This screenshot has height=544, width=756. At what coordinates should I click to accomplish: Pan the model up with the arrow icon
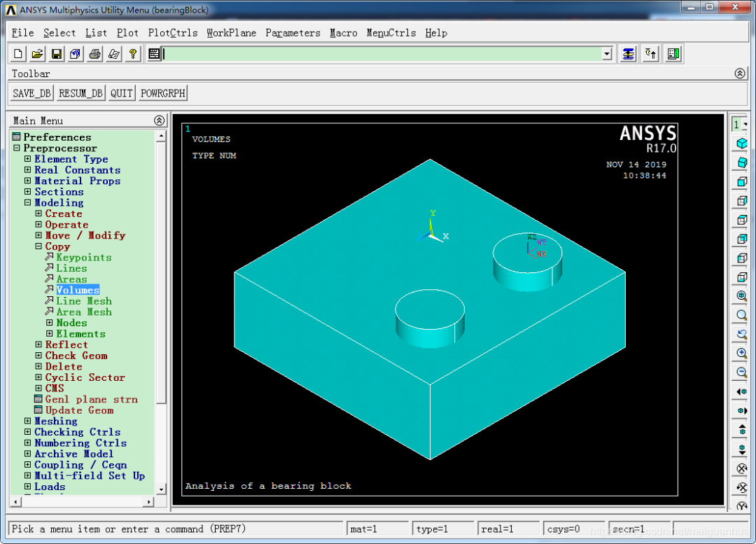point(741,430)
